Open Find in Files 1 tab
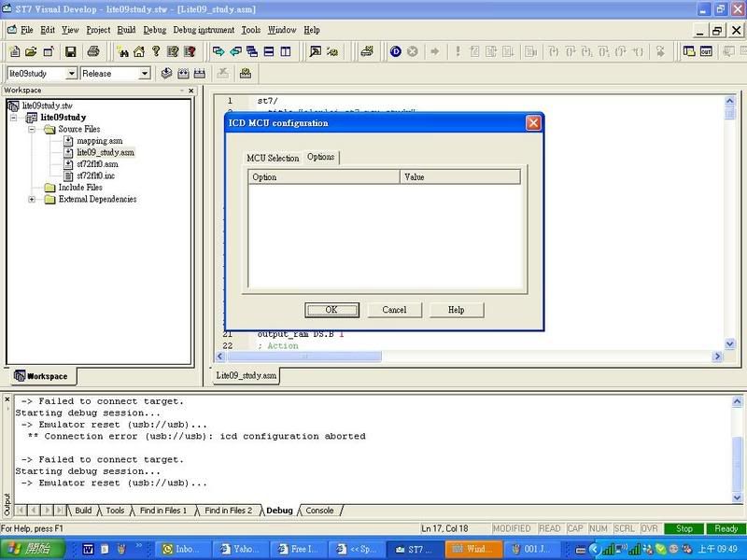 [x=162, y=511]
